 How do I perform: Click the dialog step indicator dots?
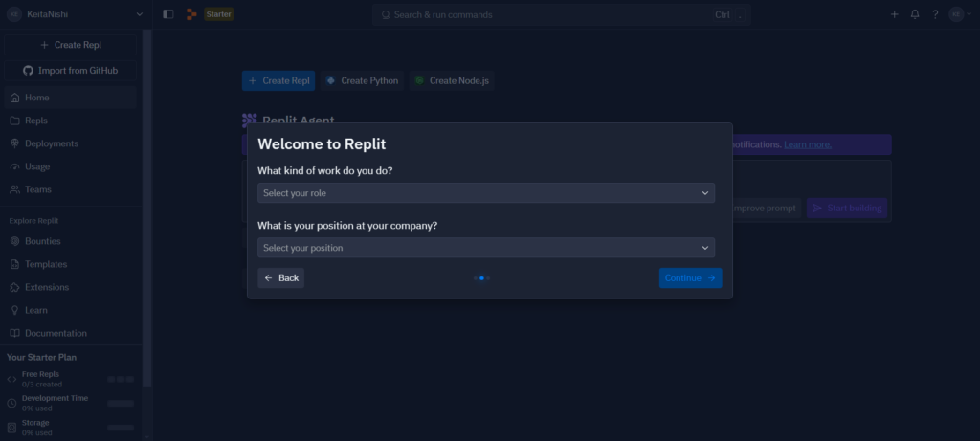click(x=482, y=278)
